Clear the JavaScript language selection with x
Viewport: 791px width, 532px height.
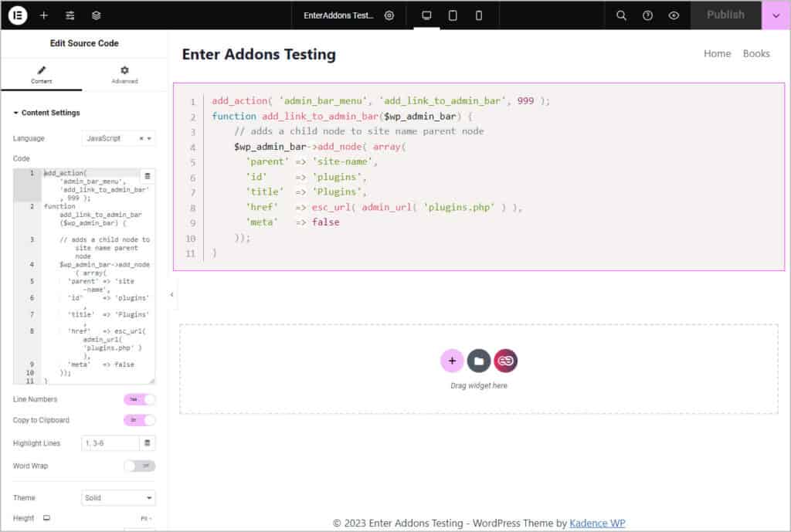point(141,138)
